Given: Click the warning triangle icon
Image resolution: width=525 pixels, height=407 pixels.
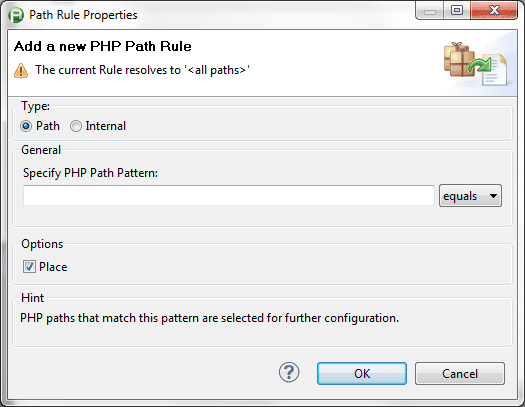Looking at the screenshot, I should 21,71.
